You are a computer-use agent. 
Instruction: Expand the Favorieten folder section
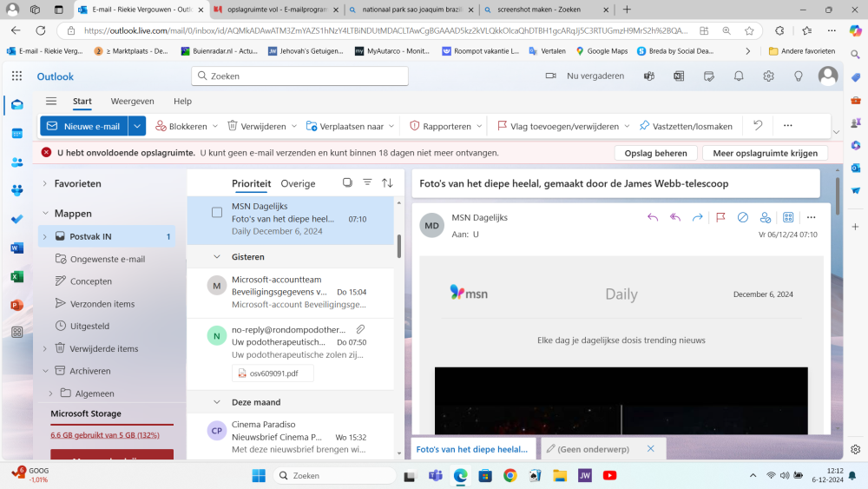click(x=45, y=184)
